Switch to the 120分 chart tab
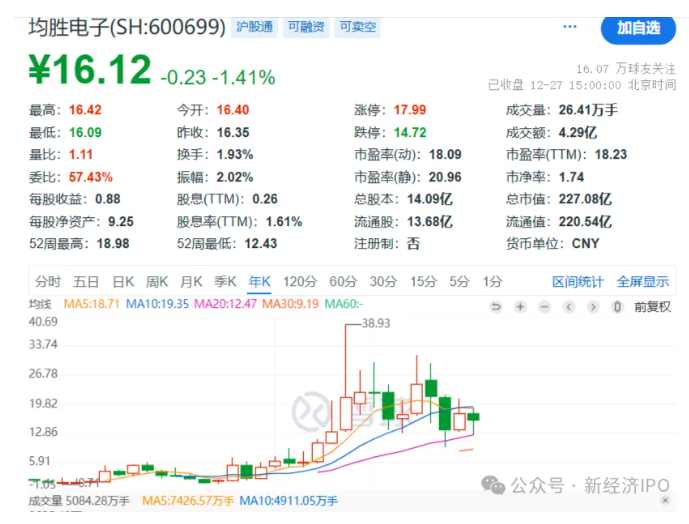Image resolution: width=689 pixels, height=524 pixels. pos(300,281)
